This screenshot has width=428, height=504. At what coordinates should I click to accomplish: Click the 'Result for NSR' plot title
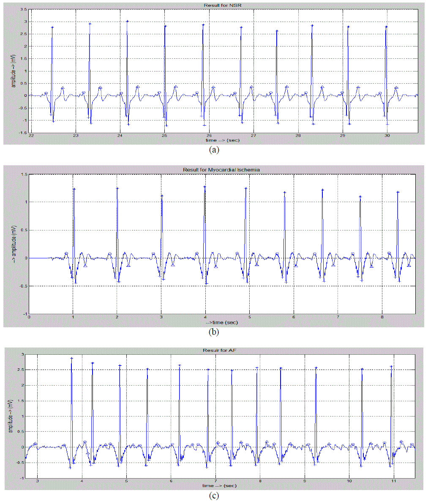coord(224,5)
